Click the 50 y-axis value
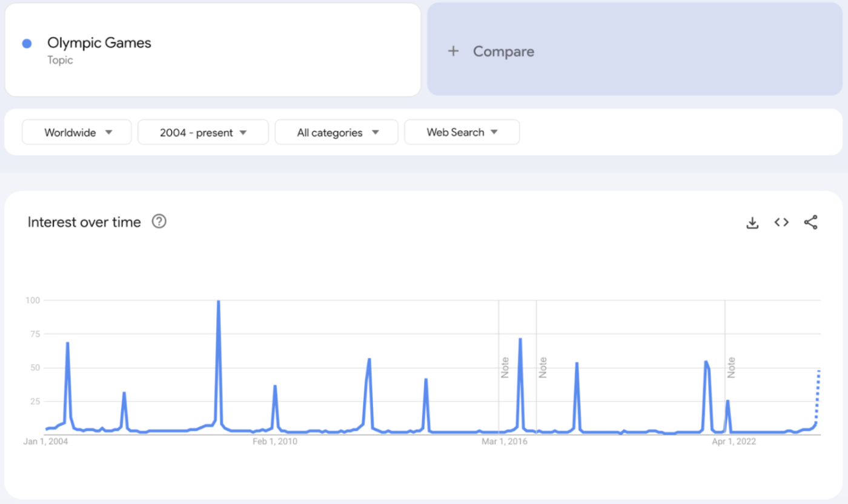This screenshot has width=848, height=504. pos(35,368)
